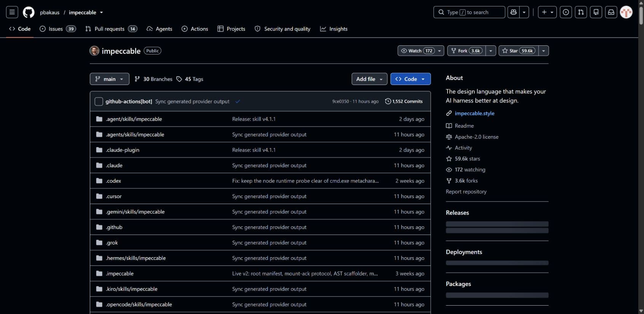Open the Releases heading link
This screenshot has width=644, height=314.
pyautogui.click(x=457, y=213)
